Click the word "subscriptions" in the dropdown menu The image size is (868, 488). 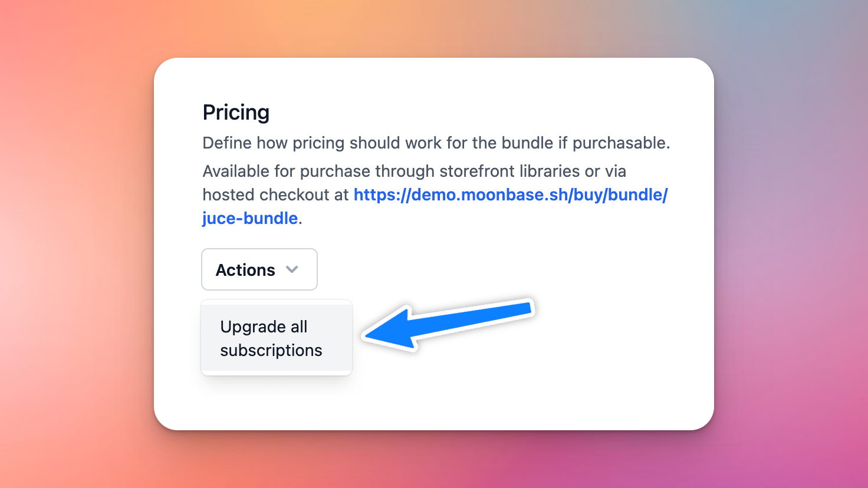point(271,351)
